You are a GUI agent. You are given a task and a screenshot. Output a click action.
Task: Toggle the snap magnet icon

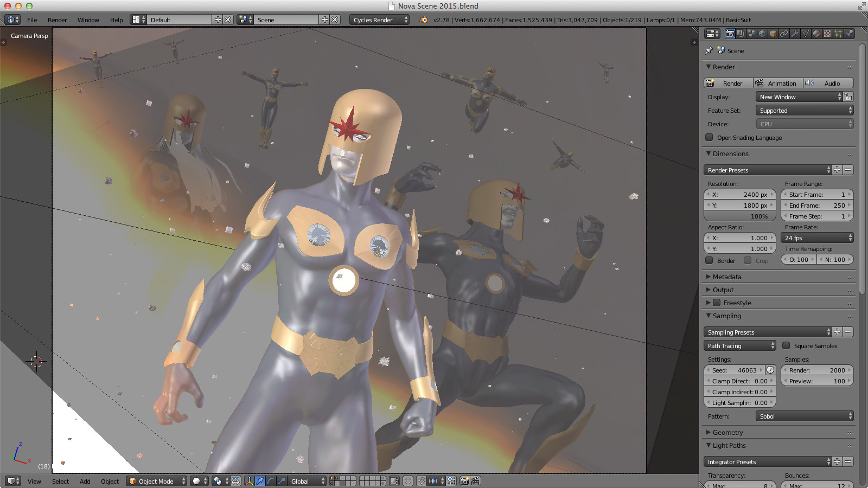[x=421, y=481]
